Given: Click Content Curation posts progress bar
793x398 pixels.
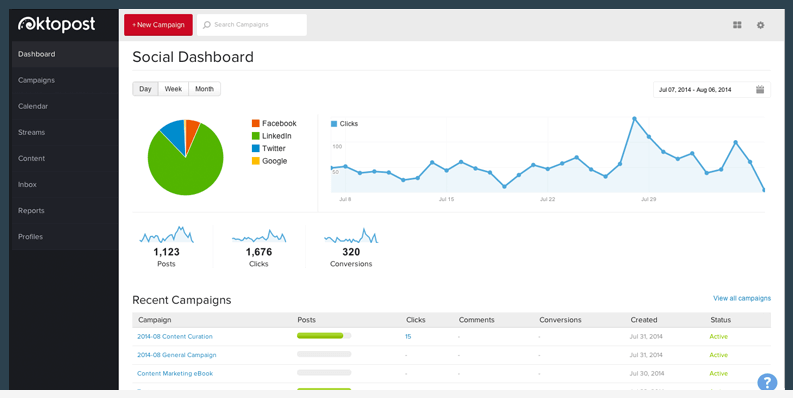Looking at the screenshot, I should click(324, 336).
